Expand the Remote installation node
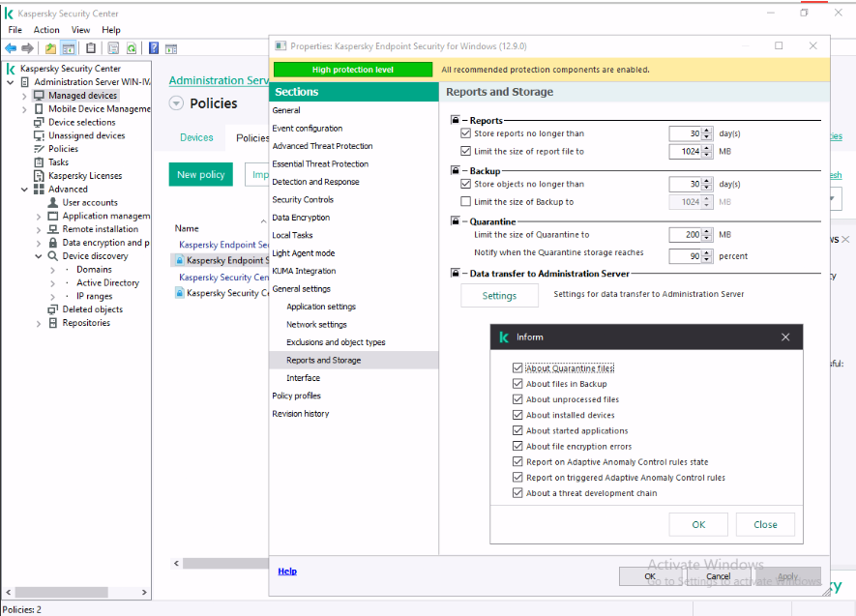Viewport: 856px width, 616px height. tap(39, 230)
